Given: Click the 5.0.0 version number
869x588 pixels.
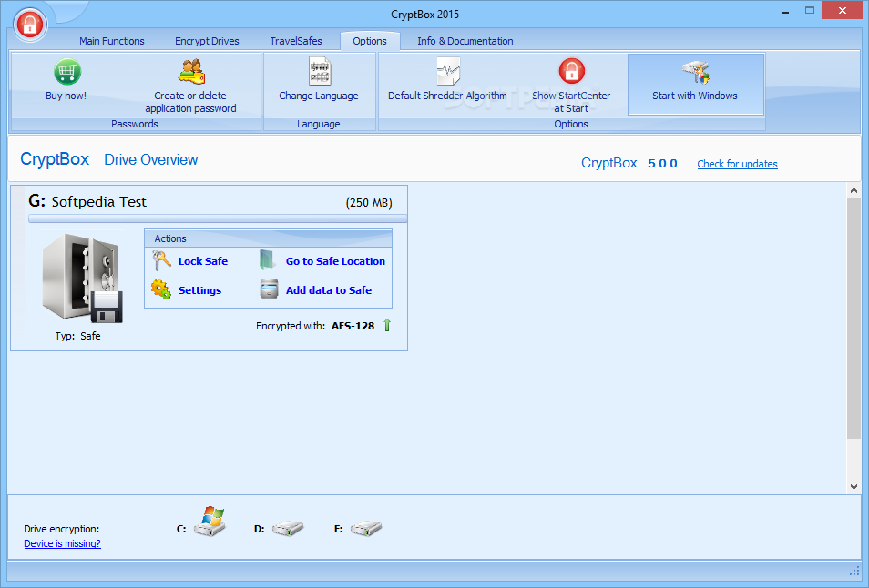Looking at the screenshot, I should (x=662, y=163).
